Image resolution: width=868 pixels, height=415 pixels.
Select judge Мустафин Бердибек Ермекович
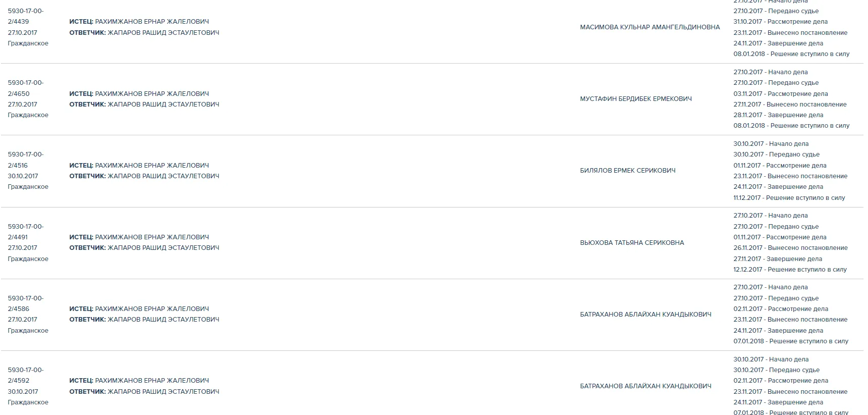coord(635,99)
